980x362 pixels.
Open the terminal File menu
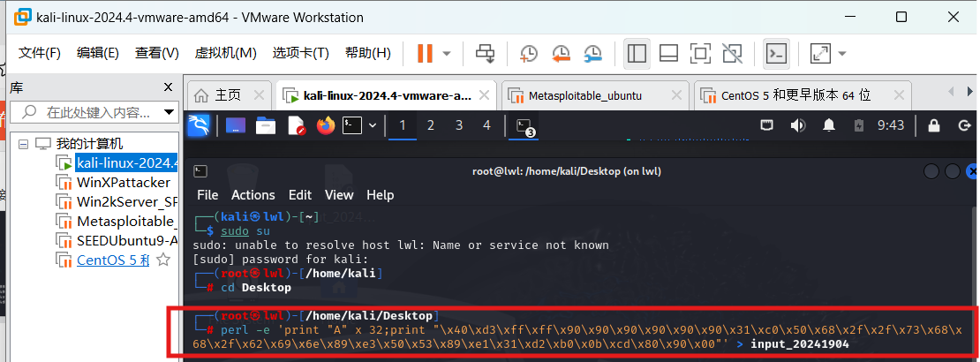(207, 195)
